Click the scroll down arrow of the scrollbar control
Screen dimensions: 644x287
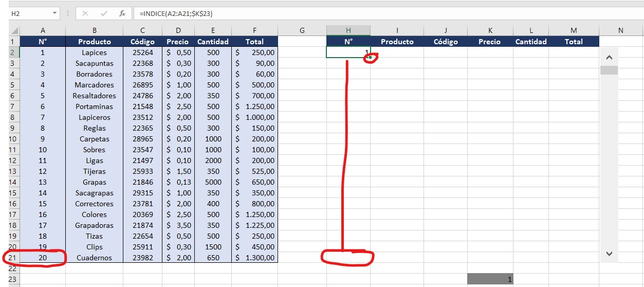(x=609, y=253)
